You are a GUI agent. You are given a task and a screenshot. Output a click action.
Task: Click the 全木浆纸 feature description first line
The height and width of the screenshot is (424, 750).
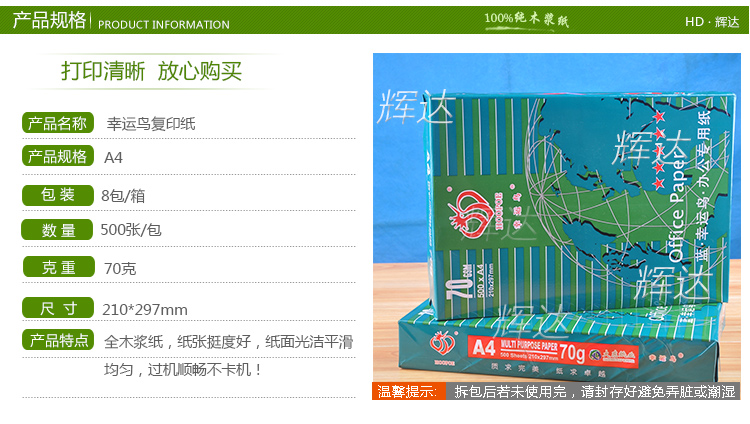(229, 342)
